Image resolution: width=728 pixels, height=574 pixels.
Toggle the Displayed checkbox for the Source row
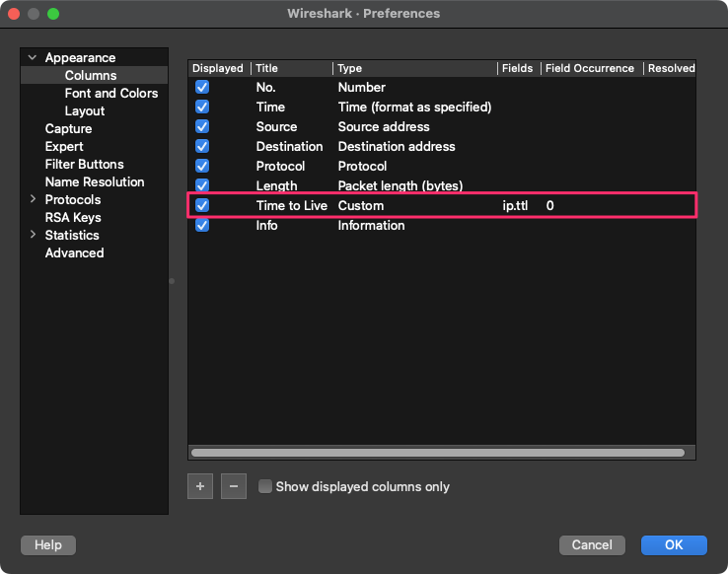click(202, 126)
